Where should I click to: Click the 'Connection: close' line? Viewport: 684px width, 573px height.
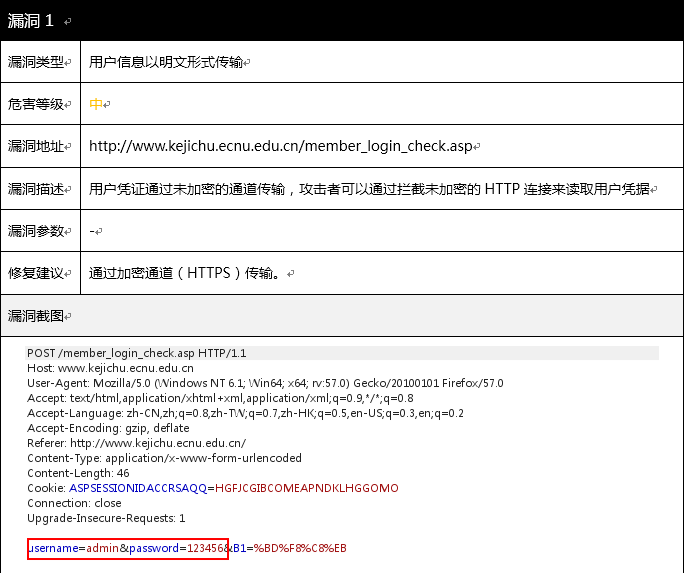point(74,503)
